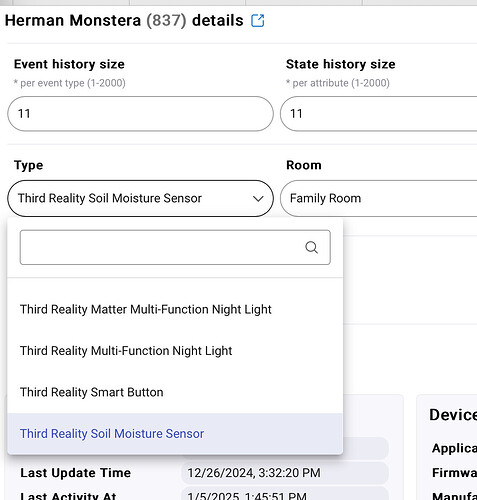Click the magnifier icon in the type search
This screenshot has height=500, width=477.
[x=311, y=247]
